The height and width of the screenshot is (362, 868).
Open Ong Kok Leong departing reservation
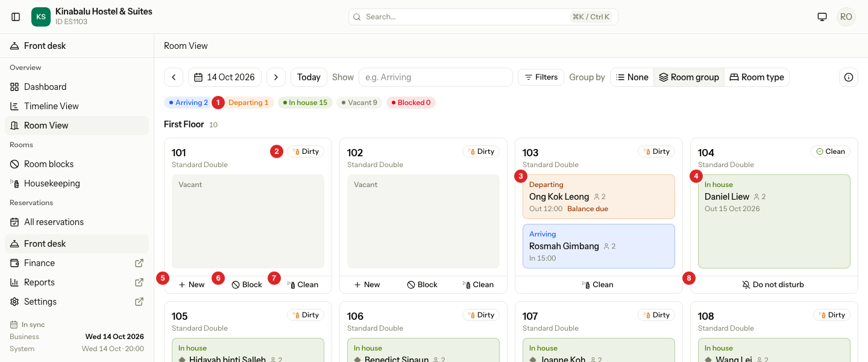coord(599,197)
